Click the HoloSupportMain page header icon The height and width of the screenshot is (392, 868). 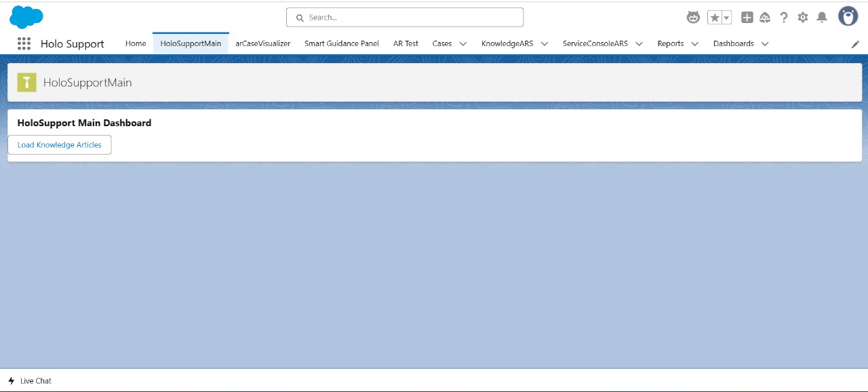[26, 83]
